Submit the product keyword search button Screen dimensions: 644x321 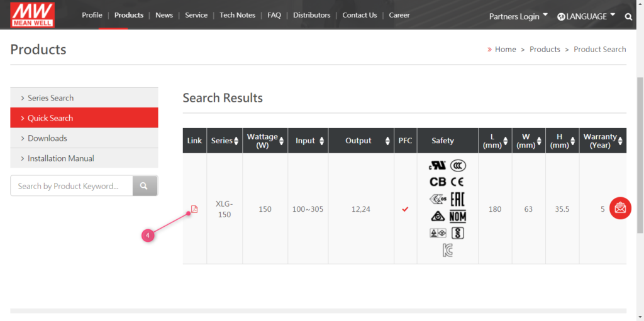145,186
